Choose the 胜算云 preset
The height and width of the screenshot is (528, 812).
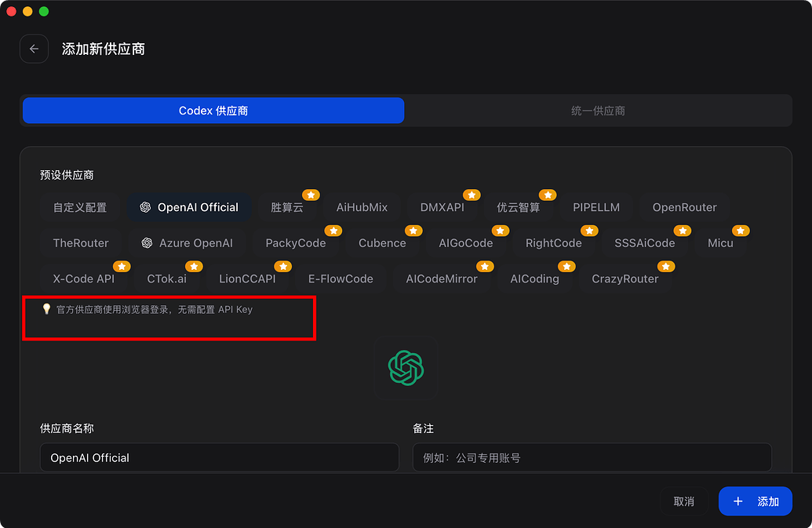(287, 207)
